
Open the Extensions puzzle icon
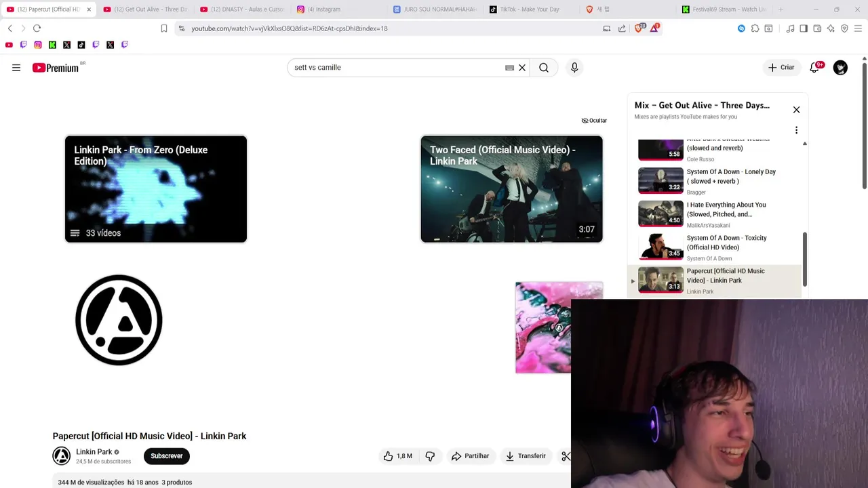click(755, 28)
